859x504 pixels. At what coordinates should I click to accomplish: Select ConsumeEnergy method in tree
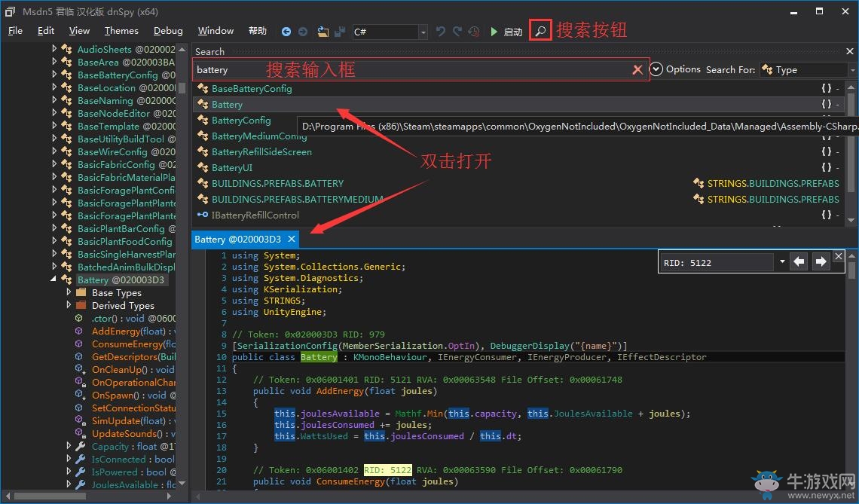pyautogui.click(x=133, y=344)
